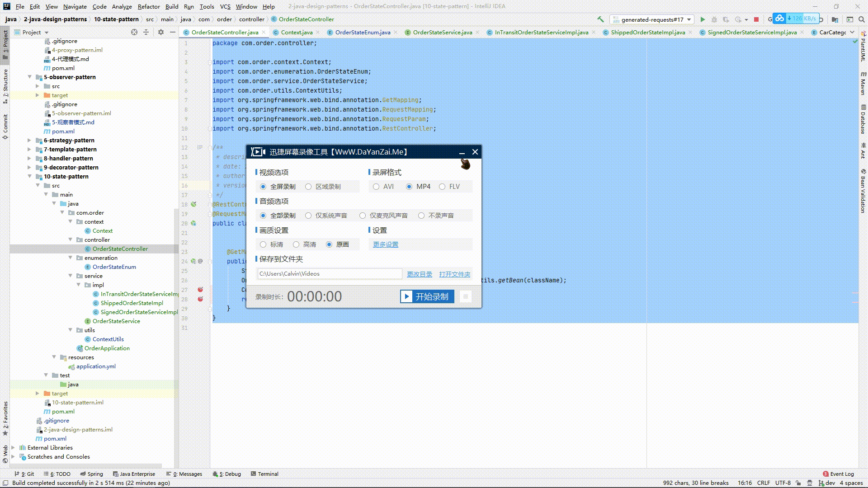Open the Commit tool window sidebar
868x488 pixels.
[5, 127]
